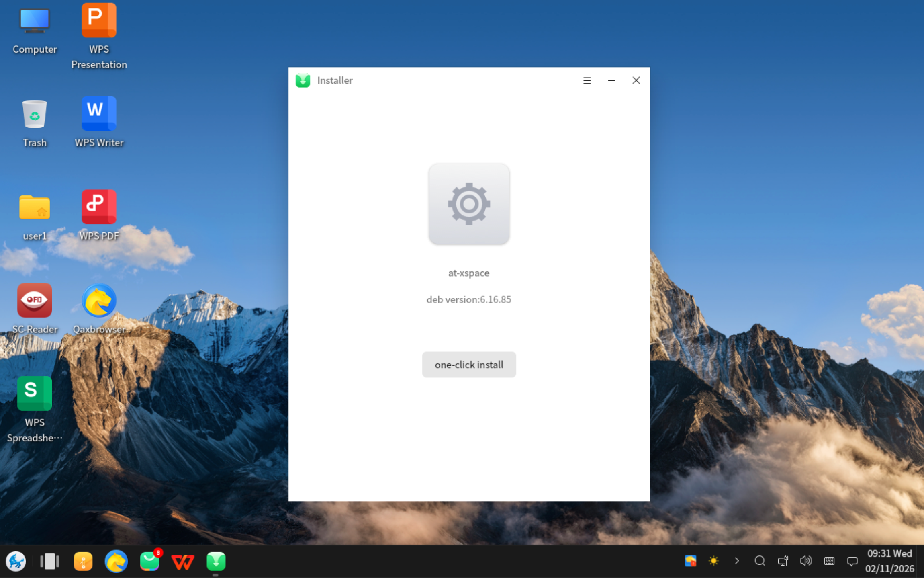
Task: Open the volume control in tray
Action: point(805,561)
